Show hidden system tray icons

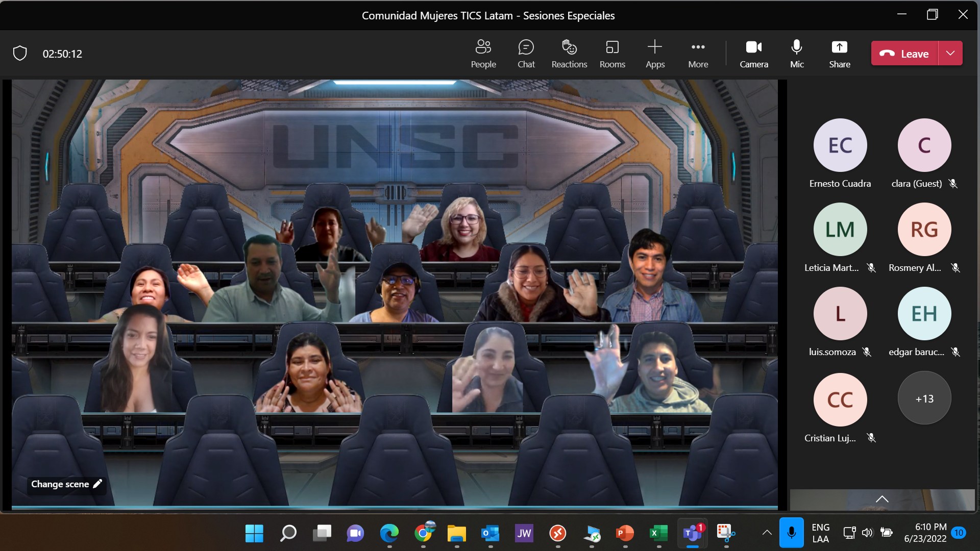[x=767, y=533]
